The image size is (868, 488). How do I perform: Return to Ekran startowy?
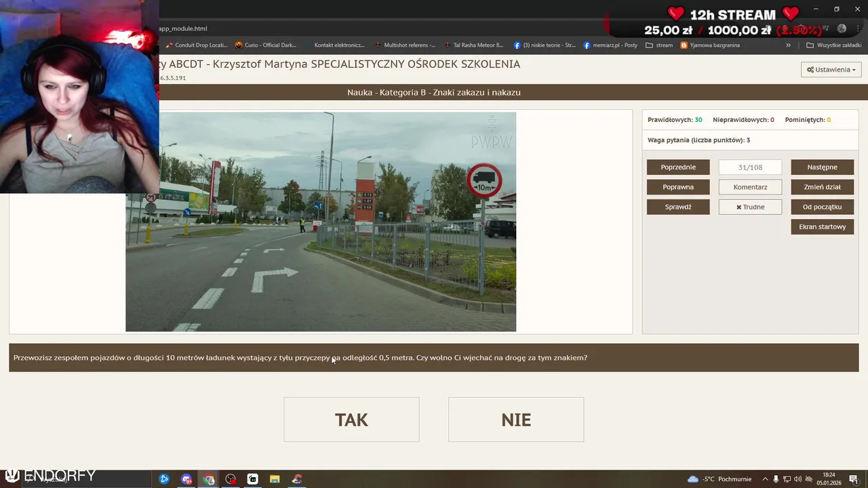click(x=822, y=226)
